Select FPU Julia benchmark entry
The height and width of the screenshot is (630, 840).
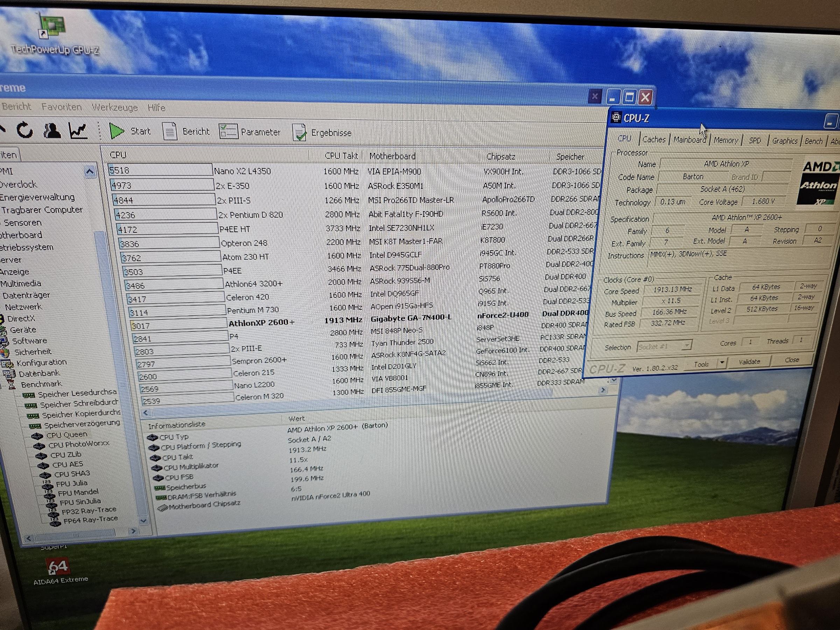[71, 483]
